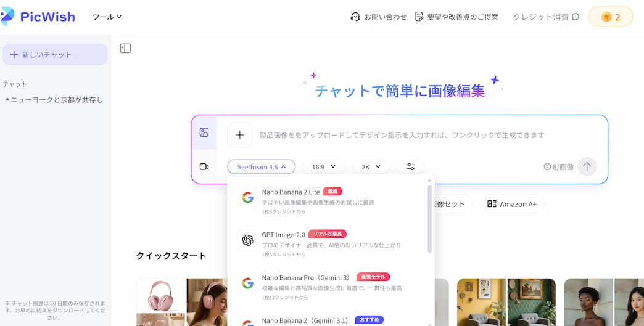Click the 最速 badge
Image resolution: width=644 pixels, height=326 pixels.
coord(332,191)
